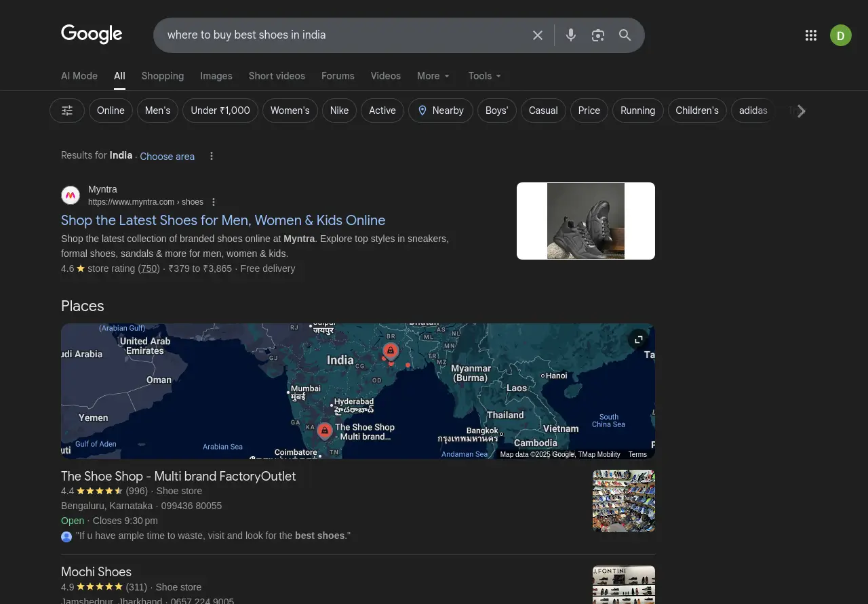Open the Google apps grid
This screenshot has width=868, height=604.
[x=811, y=35]
